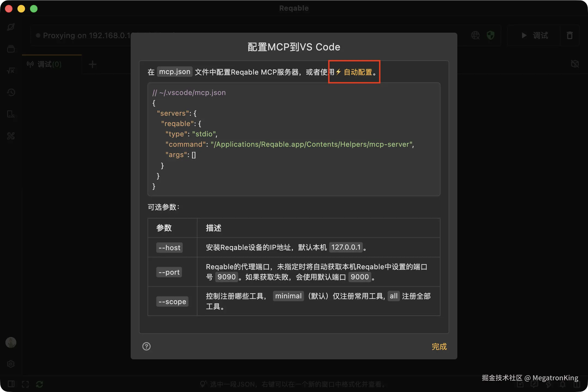
Task: Click the 可选参数 label
Action: tap(163, 207)
